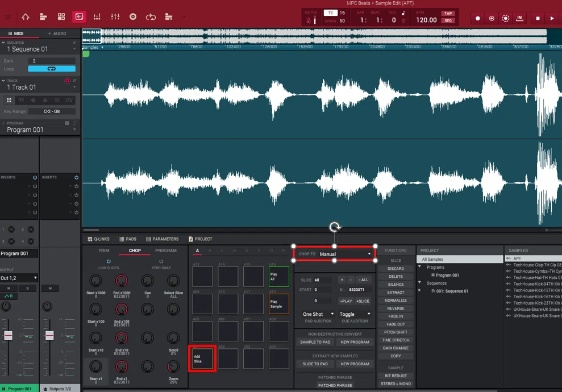
Task: Open the Out 1,2 output dropdown
Action: tap(19, 278)
